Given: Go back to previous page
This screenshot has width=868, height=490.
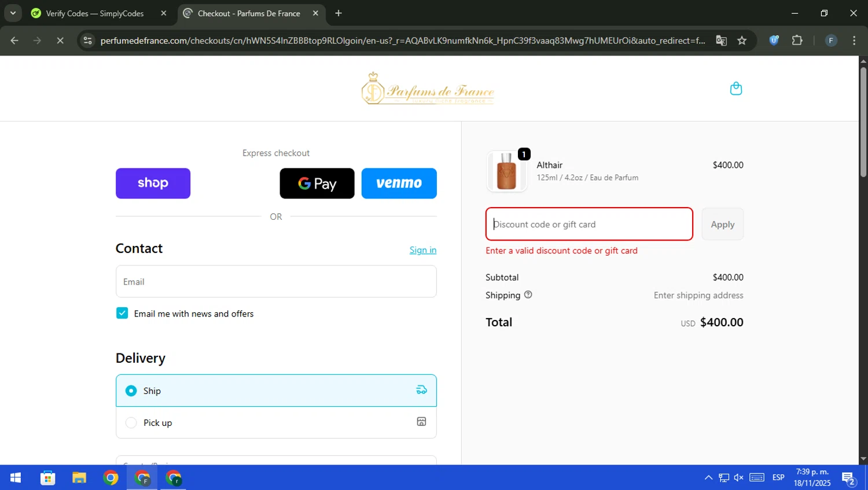Looking at the screenshot, I should (14, 40).
